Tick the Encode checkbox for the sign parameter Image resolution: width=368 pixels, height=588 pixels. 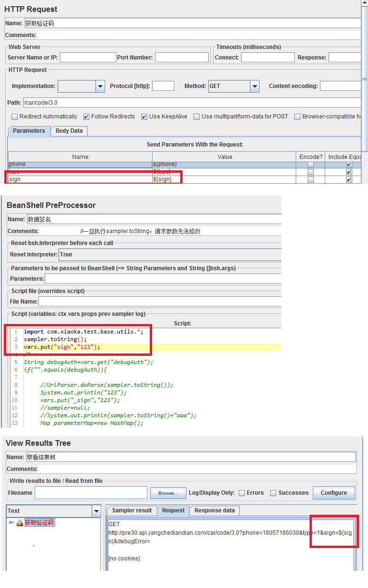point(310,180)
